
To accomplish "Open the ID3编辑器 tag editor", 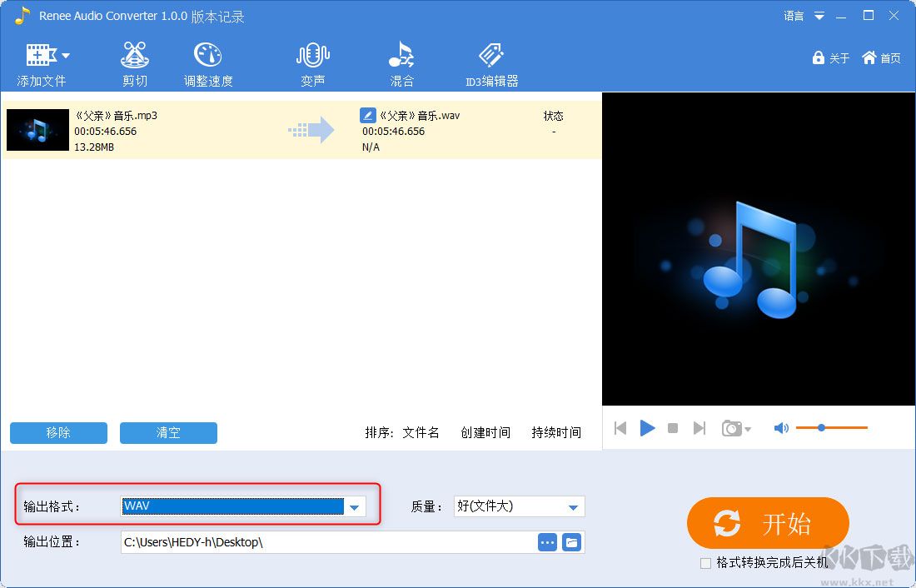I will [490, 62].
